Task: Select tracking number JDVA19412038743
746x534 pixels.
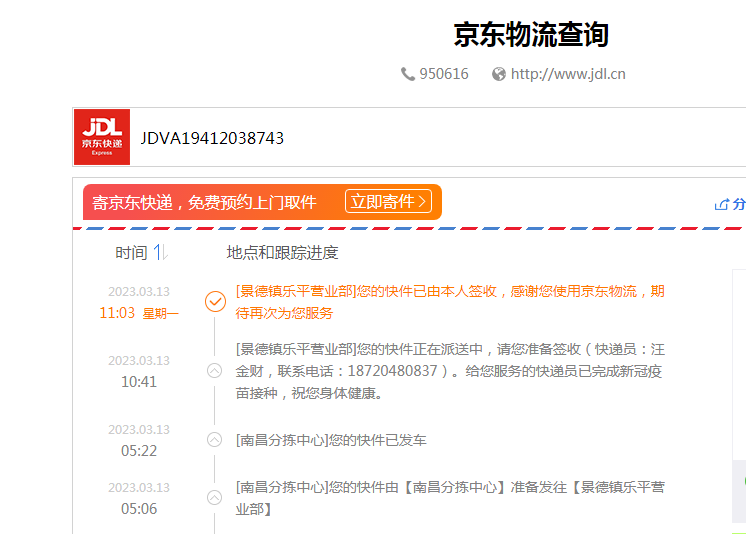Action: 212,138
